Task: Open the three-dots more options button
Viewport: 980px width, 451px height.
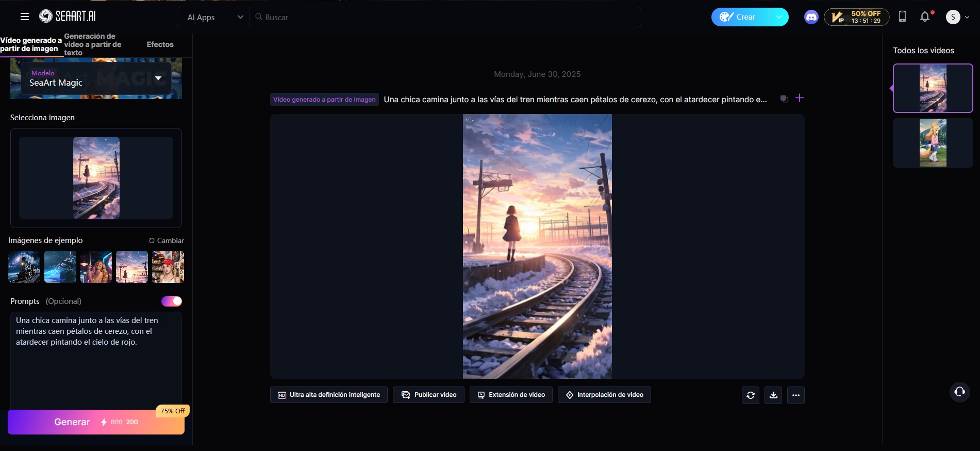Action: coord(796,395)
